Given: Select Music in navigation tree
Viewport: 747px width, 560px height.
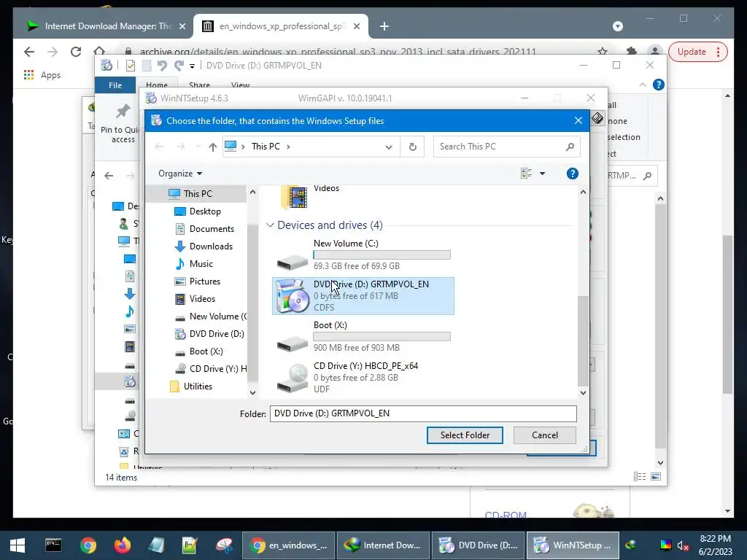Looking at the screenshot, I should [x=193, y=264].
